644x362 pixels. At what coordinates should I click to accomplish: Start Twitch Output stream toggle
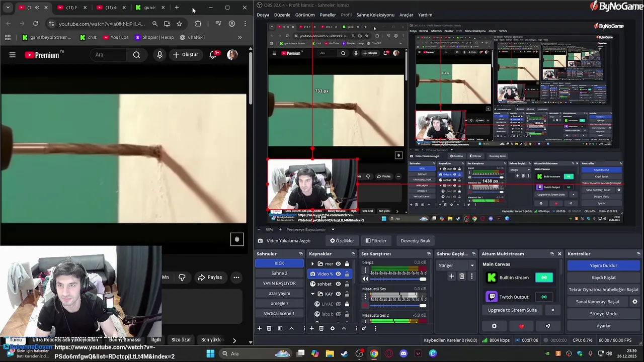click(544, 297)
